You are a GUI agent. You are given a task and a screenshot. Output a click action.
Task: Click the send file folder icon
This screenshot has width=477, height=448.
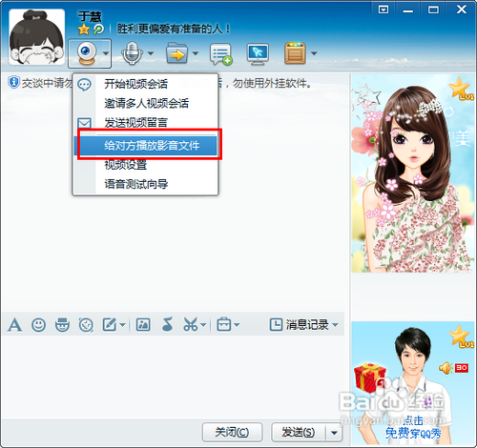pyautogui.click(x=176, y=53)
